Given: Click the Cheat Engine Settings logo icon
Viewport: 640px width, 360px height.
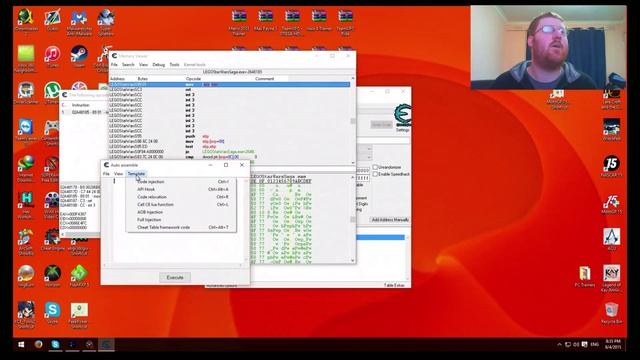Looking at the screenshot, I should [402, 116].
